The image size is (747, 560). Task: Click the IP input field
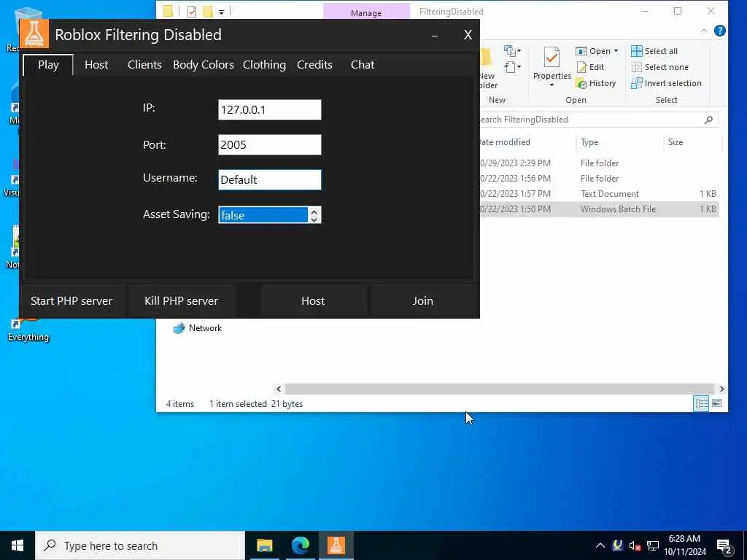[270, 110]
